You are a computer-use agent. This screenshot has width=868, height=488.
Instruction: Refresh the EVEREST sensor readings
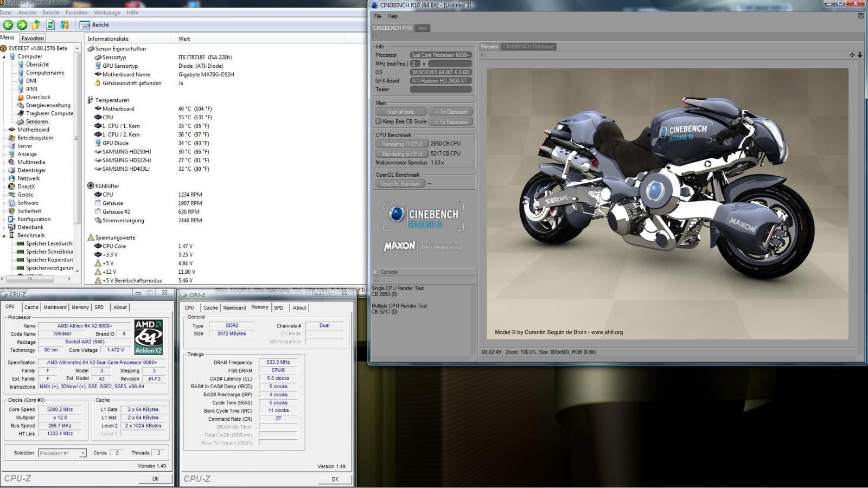pos(50,25)
